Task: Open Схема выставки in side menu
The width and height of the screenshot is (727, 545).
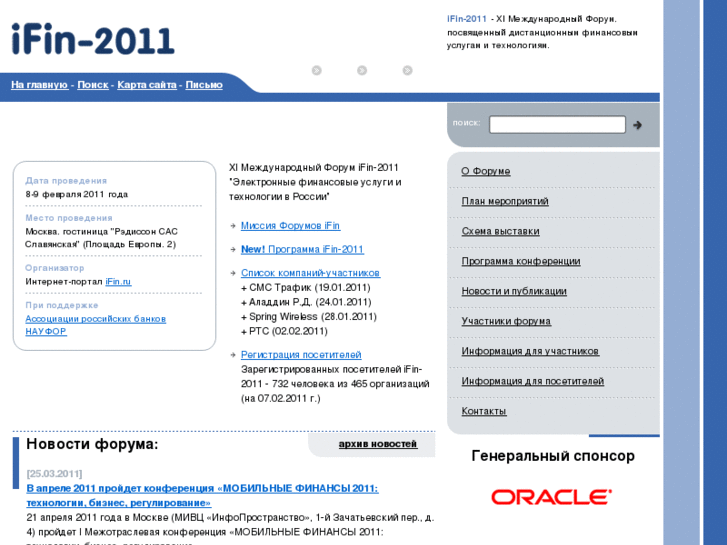Action: [x=500, y=231]
